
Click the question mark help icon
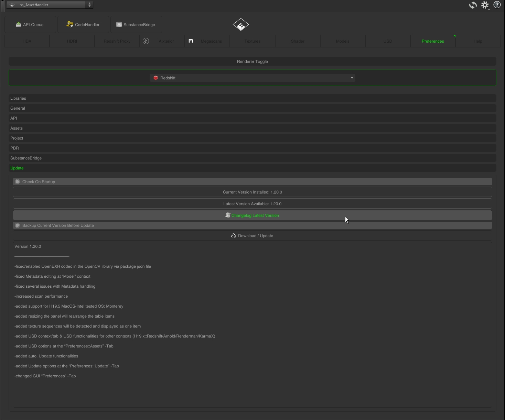497,5
